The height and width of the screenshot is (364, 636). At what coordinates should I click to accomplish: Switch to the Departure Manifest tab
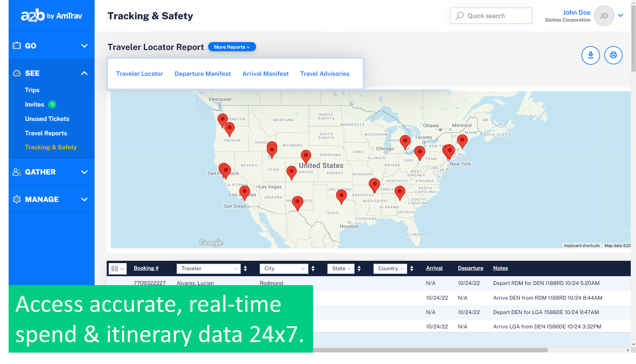click(202, 74)
